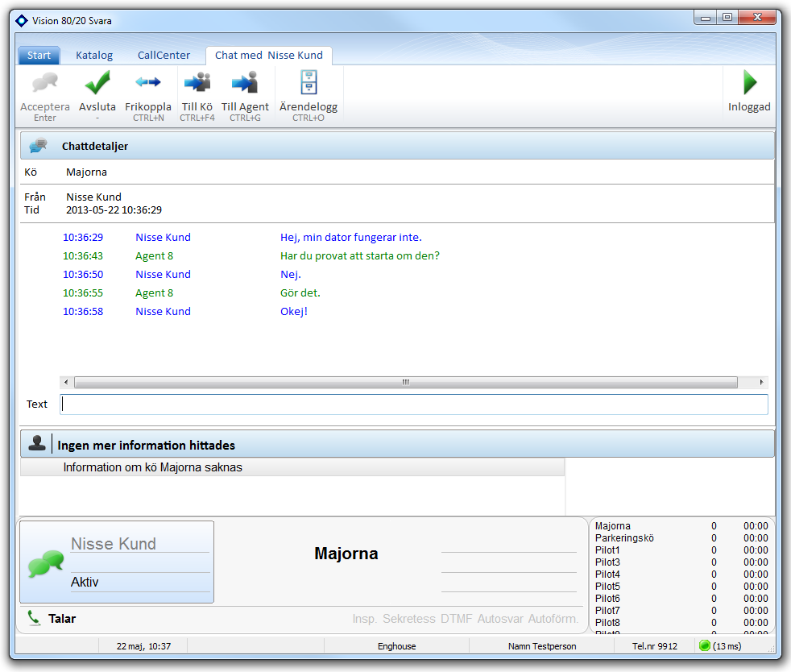Click the person silhouette information icon
Viewport: 791px width, 672px height.
tap(37, 443)
